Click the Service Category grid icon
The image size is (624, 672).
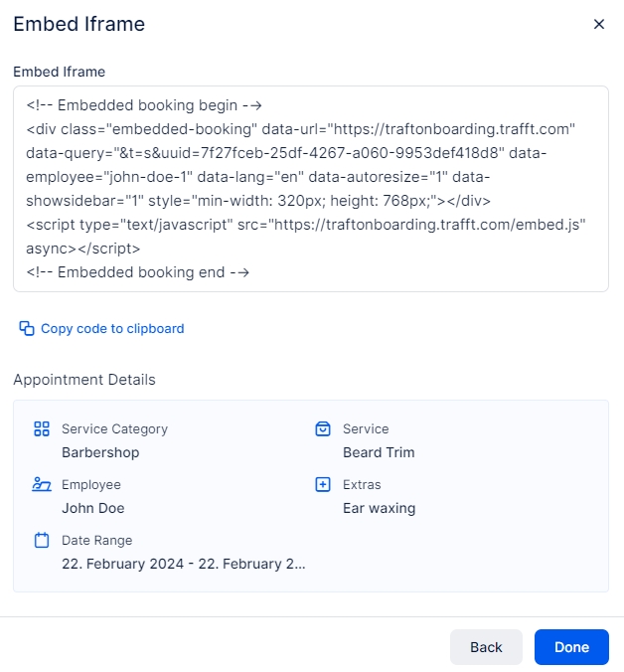[42, 429]
